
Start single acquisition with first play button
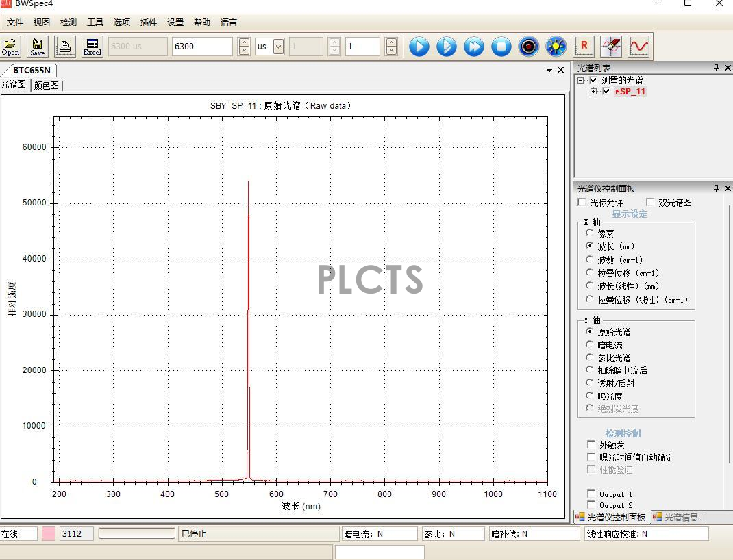tap(419, 47)
